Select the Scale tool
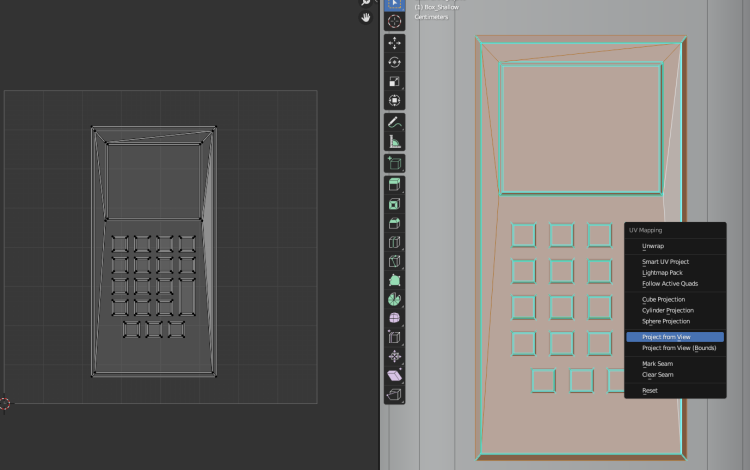Image resolution: width=750 pixels, height=470 pixels. pyautogui.click(x=394, y=81)
